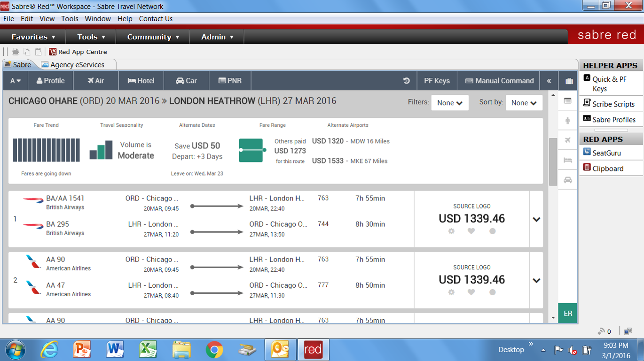Screen dimensions: 644x361
Task: Favorite itinerary 2 with heart icon
Action: (x=471, y=292)
